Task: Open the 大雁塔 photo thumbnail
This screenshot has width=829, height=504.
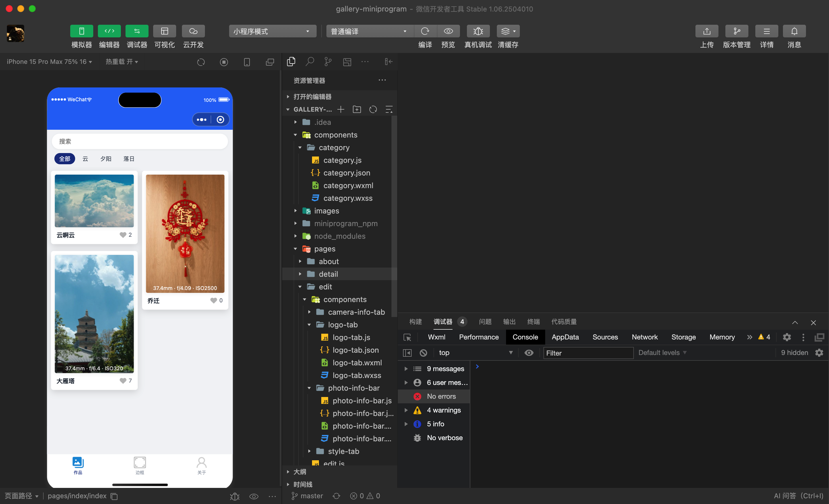Action: click(94, 314)
